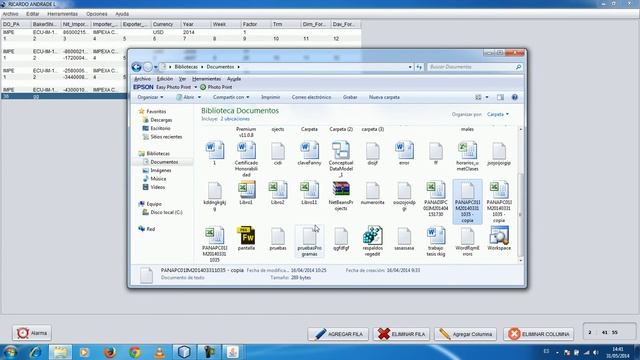Select the claveFanny Word document

[x=309, y=153]
